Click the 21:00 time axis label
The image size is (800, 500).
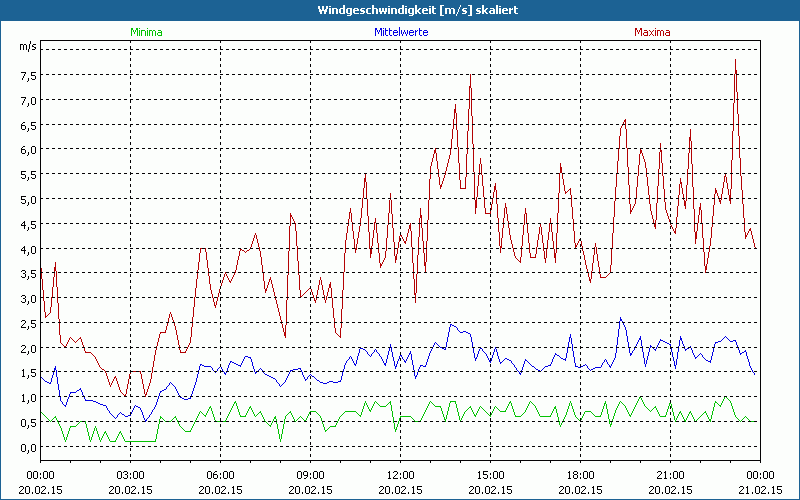pyautogui.click(x=671, y=475)
